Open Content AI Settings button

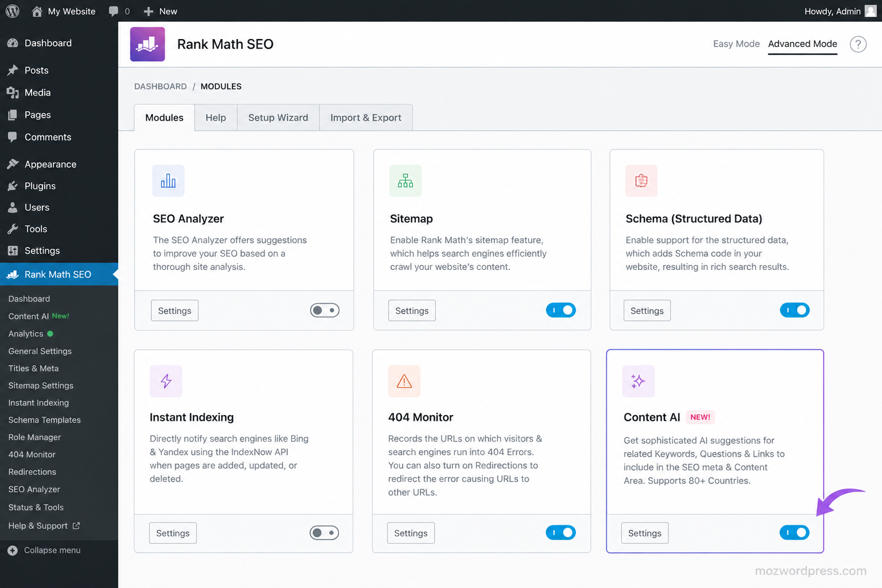coord(645,533)
